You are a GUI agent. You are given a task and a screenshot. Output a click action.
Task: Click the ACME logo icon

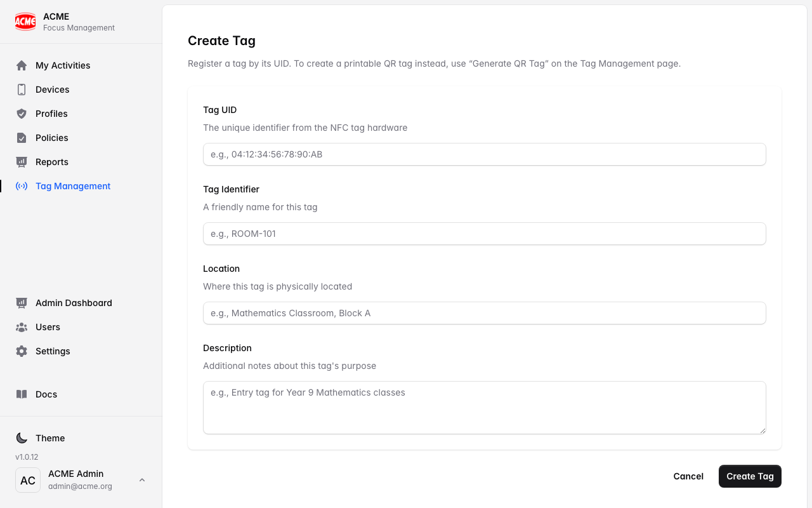coord(25,22)
